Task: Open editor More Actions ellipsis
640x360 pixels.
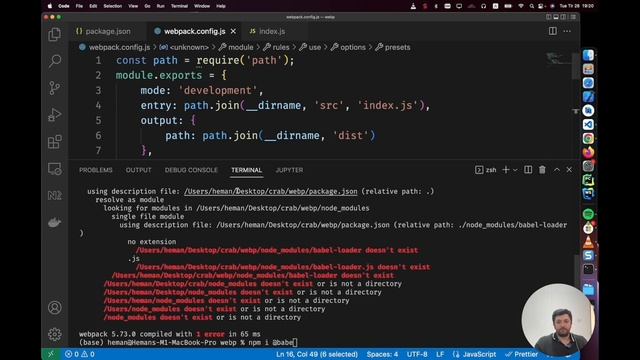Action: (x=567, y=31)
